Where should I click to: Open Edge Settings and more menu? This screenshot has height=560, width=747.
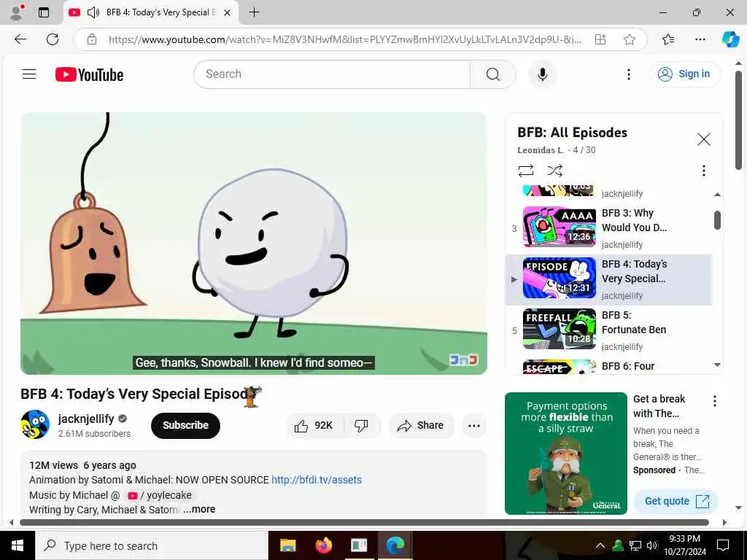click(x=700, y=39)
